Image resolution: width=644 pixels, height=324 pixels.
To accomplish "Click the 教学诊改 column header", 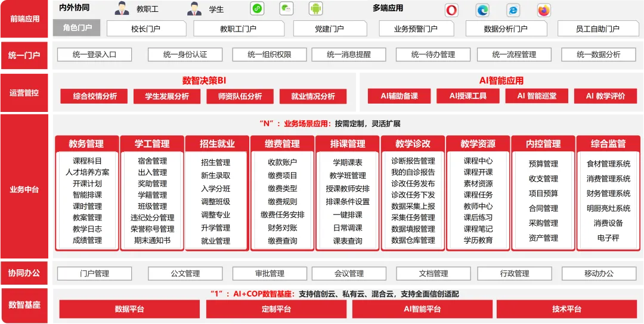I will [413, 144].
